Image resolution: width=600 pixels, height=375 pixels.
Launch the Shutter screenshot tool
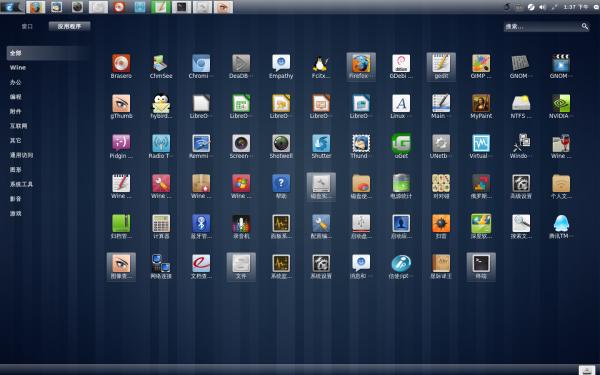[x=321, y=147]
